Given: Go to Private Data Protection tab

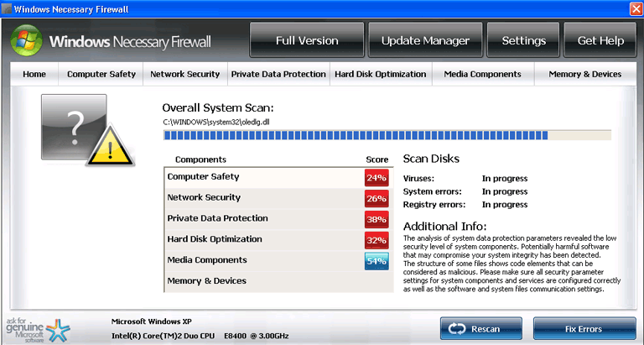Looking at the screenshot, I should (x=278, y=75).
